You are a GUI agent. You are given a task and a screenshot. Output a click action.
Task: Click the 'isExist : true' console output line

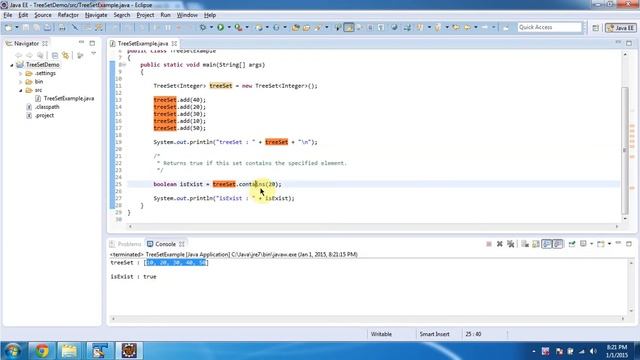point(133,277)
